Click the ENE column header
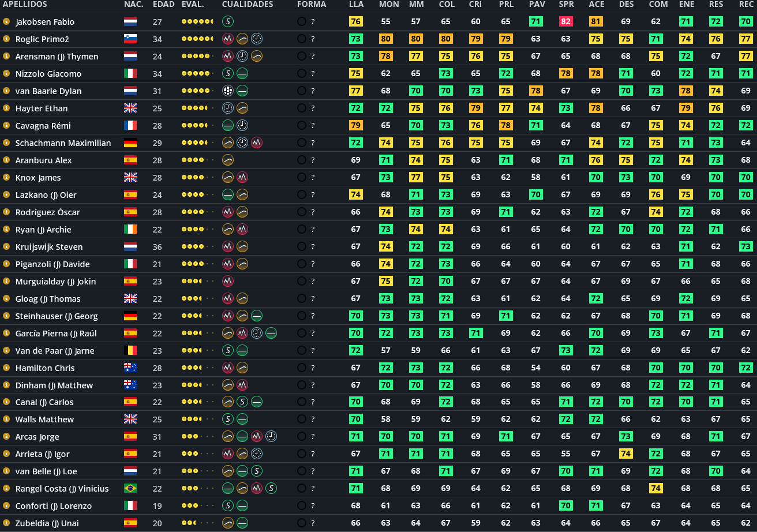The height and width of the screenshot is (532, 757). (x=687, y=5)
